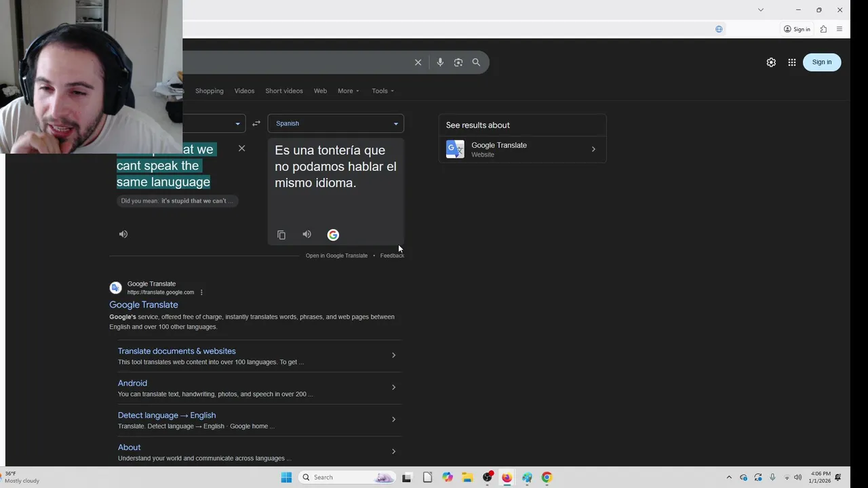
Task: Start voice search with microphone icon
Action: click(x=440, y=62)
